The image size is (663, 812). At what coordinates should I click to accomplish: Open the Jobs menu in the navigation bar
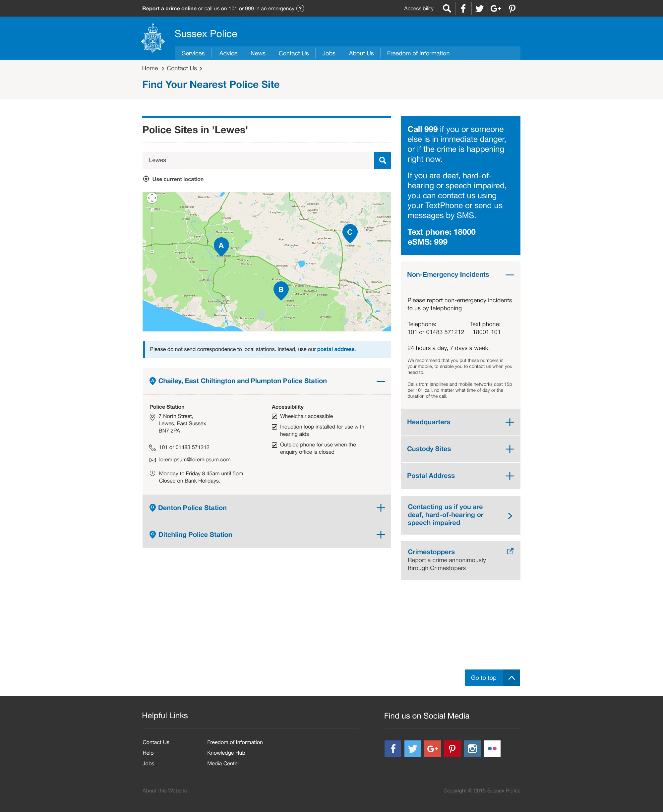(x=329, y=53)
